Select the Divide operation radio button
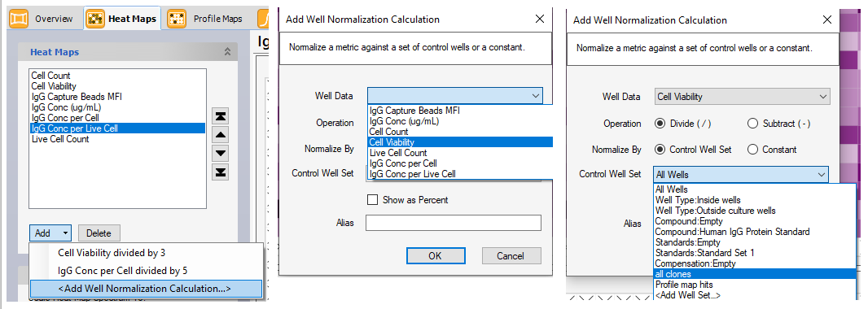This screenshot has height=309, width=868. coord(660,124)
